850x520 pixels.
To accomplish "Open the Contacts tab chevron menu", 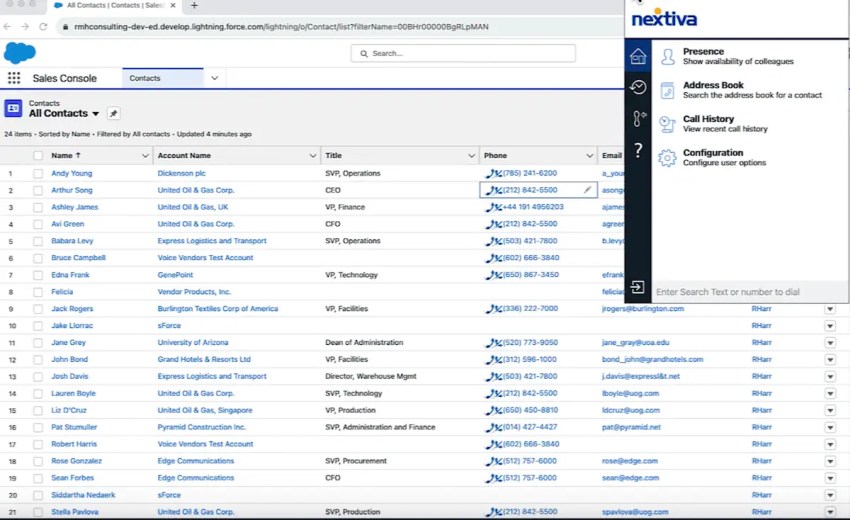I will pos(215,78).
